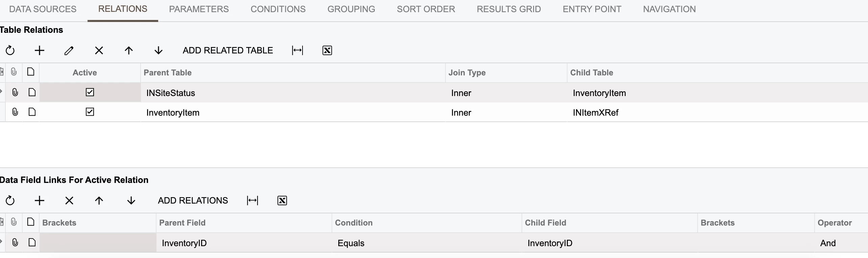Switch to the Conditions tab
The image size is (868, 258).
tap(278, 9)
